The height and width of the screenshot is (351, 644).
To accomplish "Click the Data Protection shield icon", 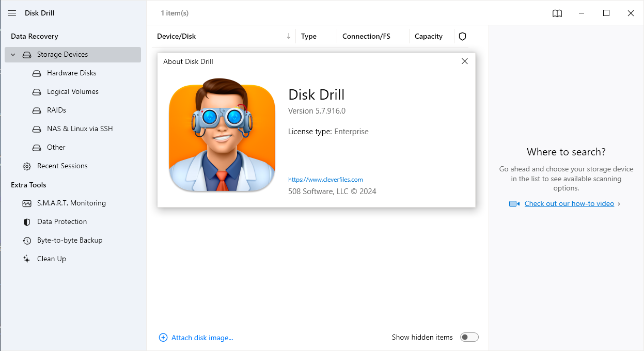I will pos(27,222).
